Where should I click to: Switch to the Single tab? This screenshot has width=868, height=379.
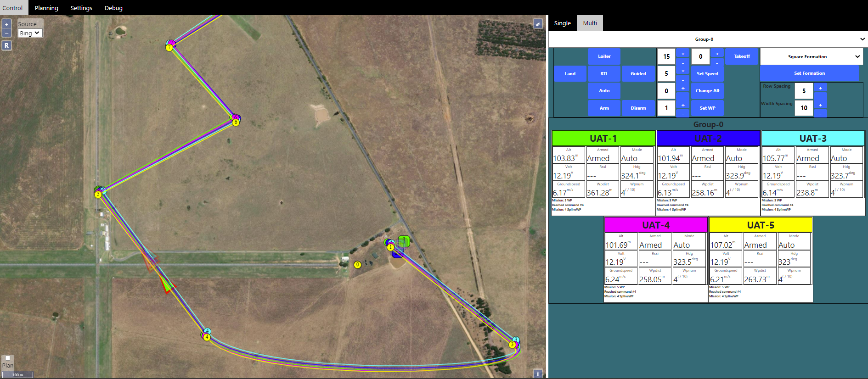pyautogui.click(x=562, y=23)
